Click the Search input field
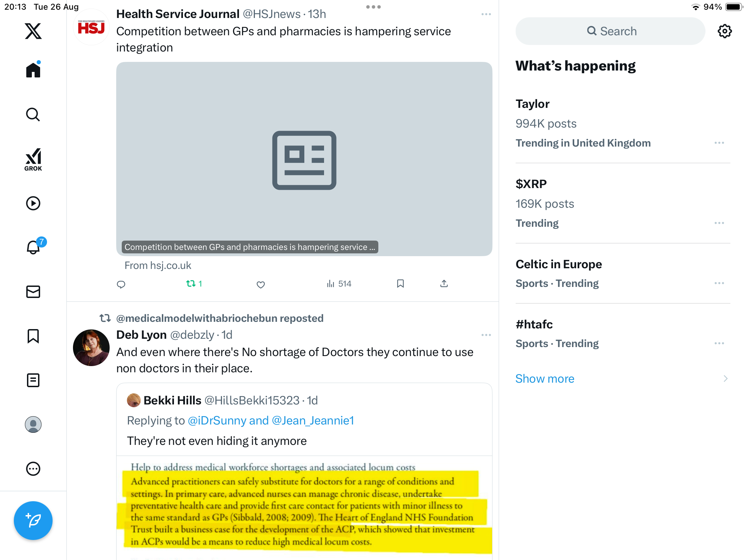 point(610,31)
